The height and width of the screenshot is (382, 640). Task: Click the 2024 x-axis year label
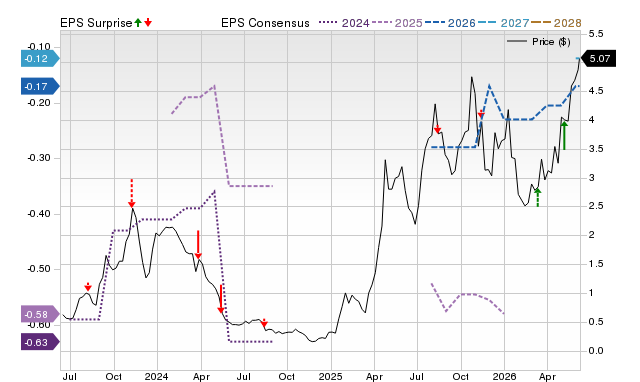156,376
